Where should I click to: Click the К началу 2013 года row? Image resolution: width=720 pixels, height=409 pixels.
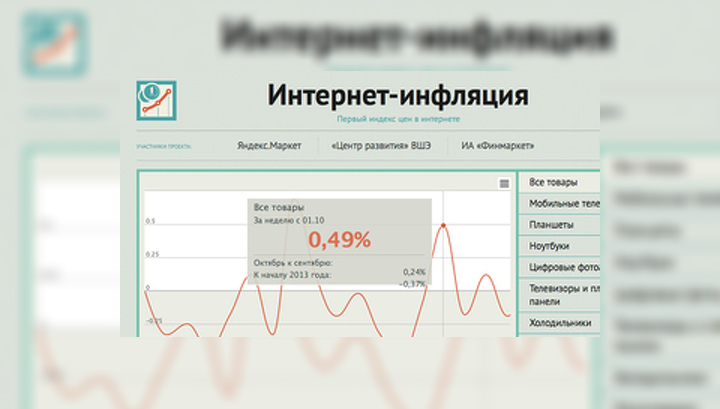pyautogui.click(x=339, y=275)
